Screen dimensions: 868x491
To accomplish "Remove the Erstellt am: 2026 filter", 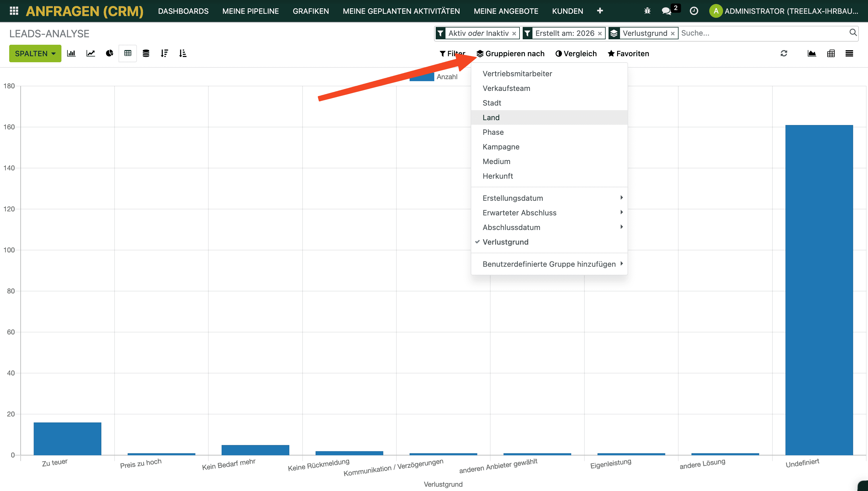I will (600, 33).
